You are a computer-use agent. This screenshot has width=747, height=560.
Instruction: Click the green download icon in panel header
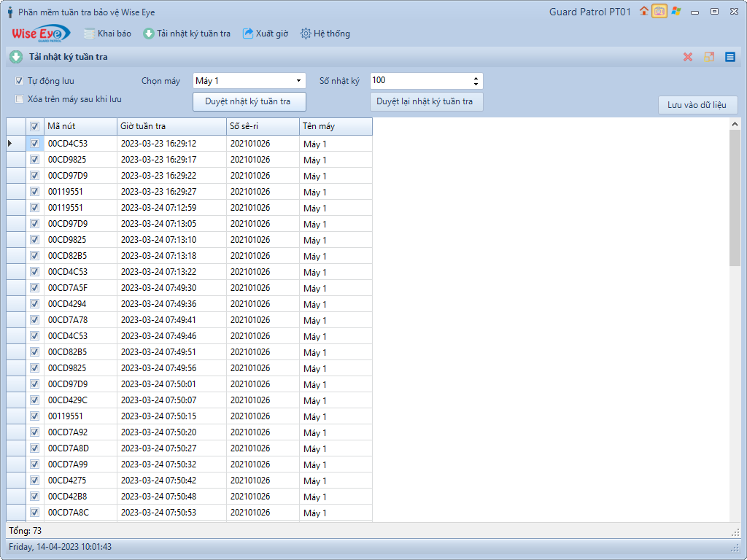[x=16, y=57]
